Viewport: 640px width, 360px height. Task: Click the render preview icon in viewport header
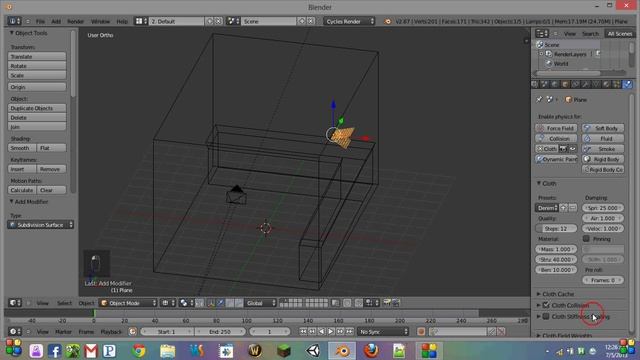pyautogui.click(x=387, y=303)
